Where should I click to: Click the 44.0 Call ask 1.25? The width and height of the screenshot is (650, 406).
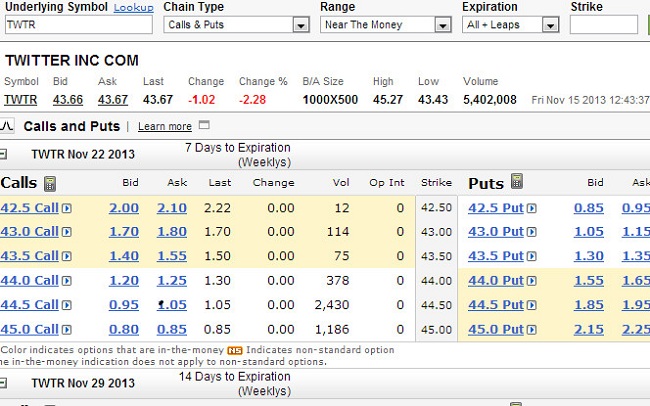coord(172,280)
